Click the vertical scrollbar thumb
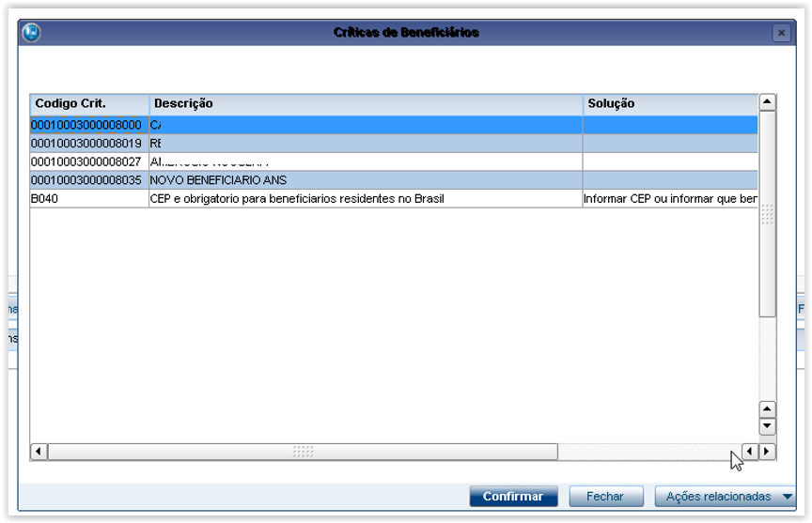This screenshot has width=812, height=523. (x=767, y=214)
